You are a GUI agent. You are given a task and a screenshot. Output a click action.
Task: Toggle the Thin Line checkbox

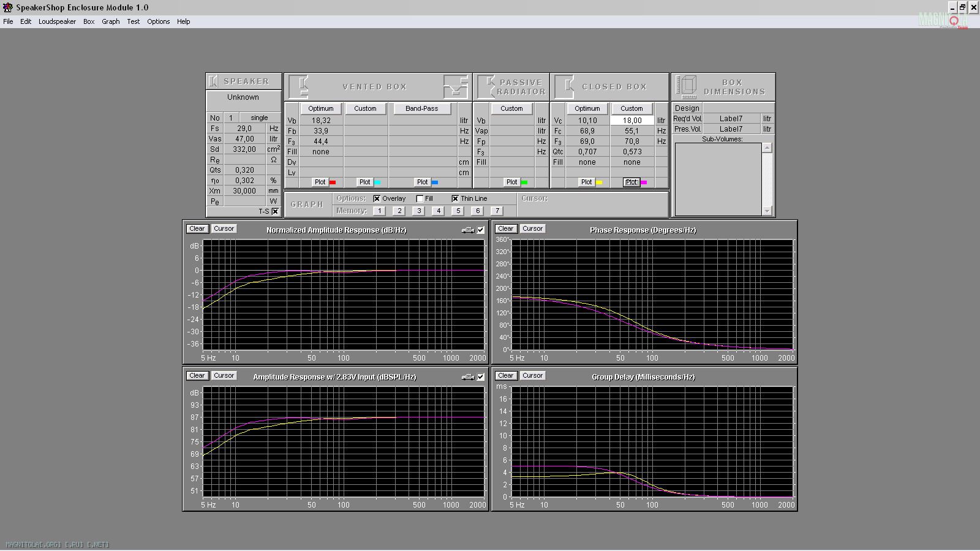(455, 198)
